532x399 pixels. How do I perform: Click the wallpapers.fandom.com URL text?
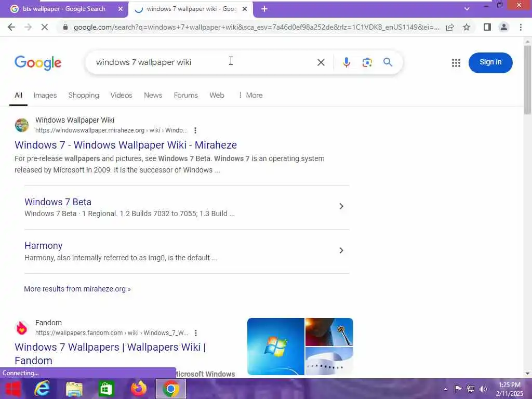coord(112,333)
